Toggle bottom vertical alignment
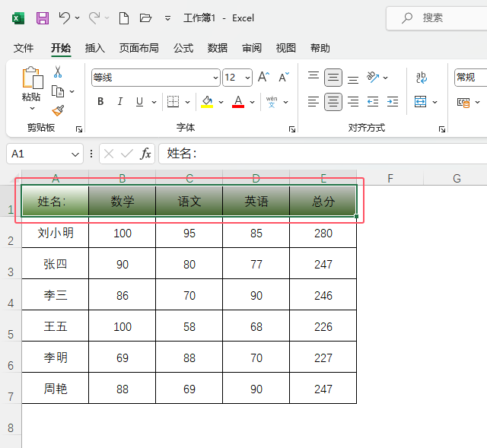The width and height of the screenshot is (487, 448). click(353, 79)
